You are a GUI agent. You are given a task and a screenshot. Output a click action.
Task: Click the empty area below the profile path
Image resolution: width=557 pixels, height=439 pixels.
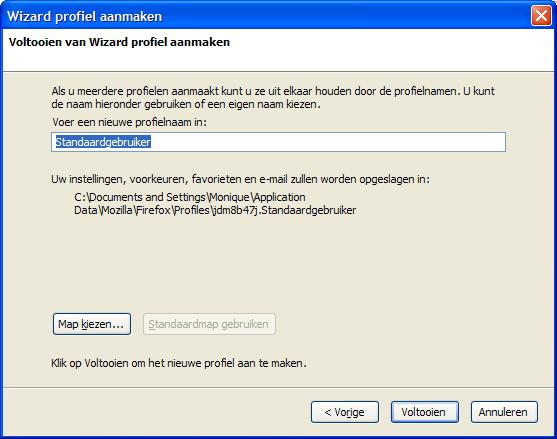[x=277, y=263]
